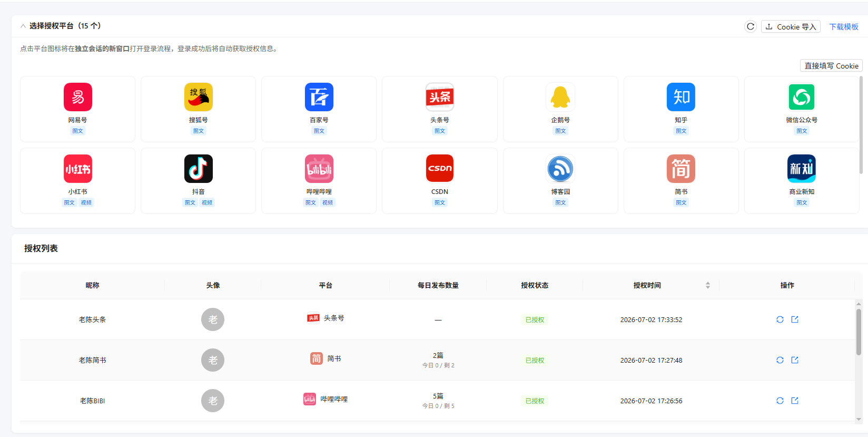Image resolution: width=868 pixels, height=437 pixels.
Task: Click the 已授权 tag for 老陈头条
Action: point(535,319)
